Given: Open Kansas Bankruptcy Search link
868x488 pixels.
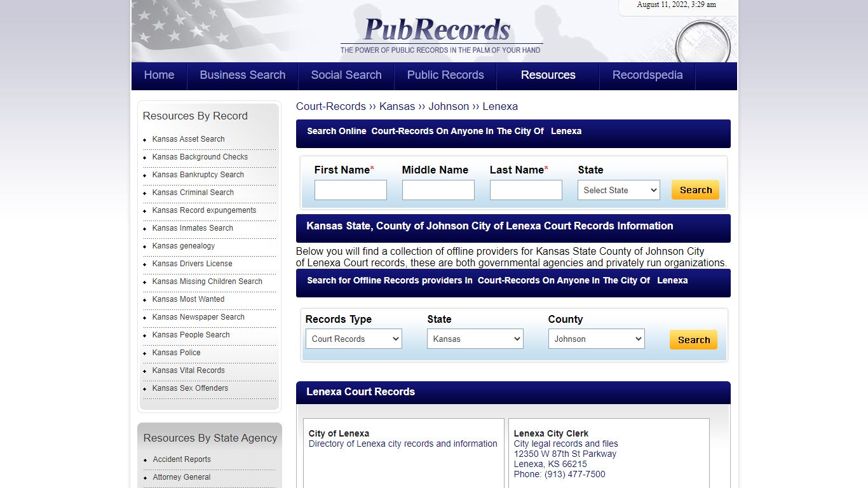Looking at the screenshot, I should 198,175.
